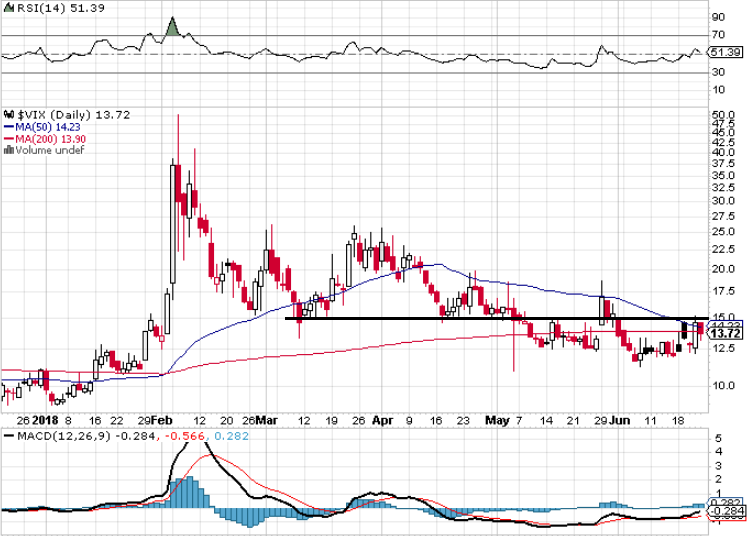Click the Mar month label on the date axis
This screenshot has width=755, height=536.
267,420
